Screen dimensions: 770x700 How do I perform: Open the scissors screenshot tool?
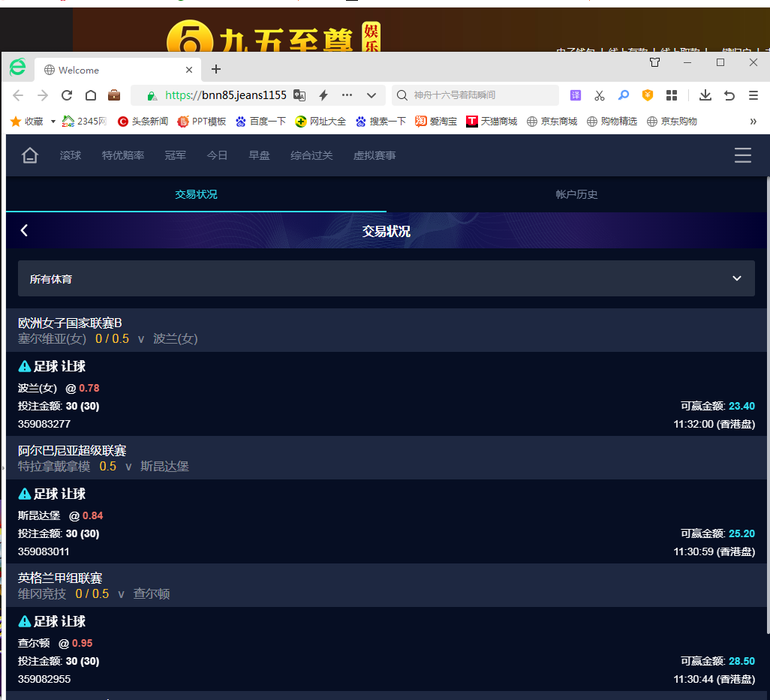599,95
